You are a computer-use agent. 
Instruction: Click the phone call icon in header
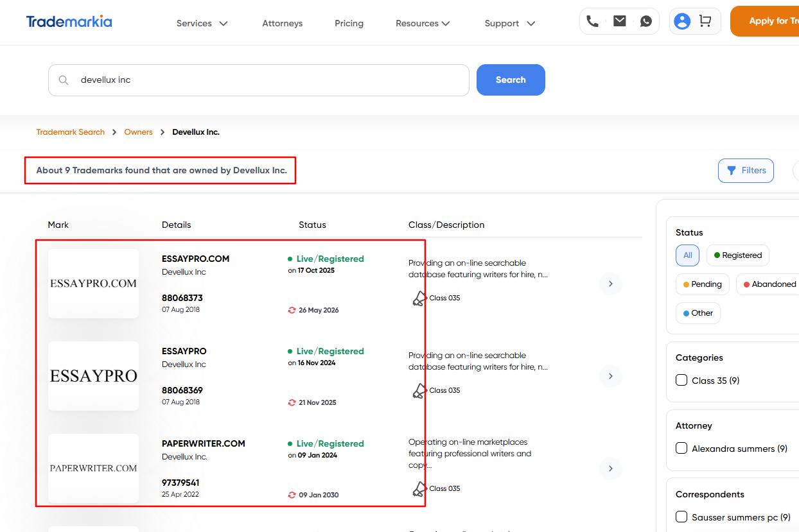[x=592, y=21]
